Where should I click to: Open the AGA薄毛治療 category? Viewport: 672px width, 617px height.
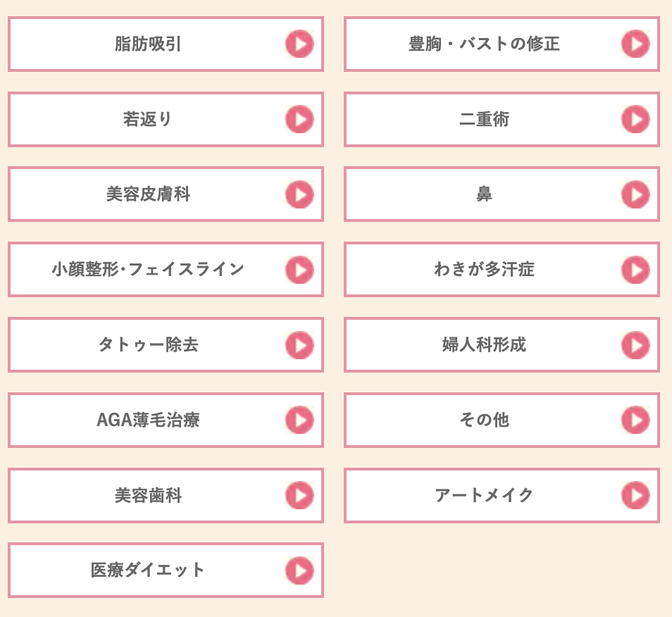pos(166,420)
